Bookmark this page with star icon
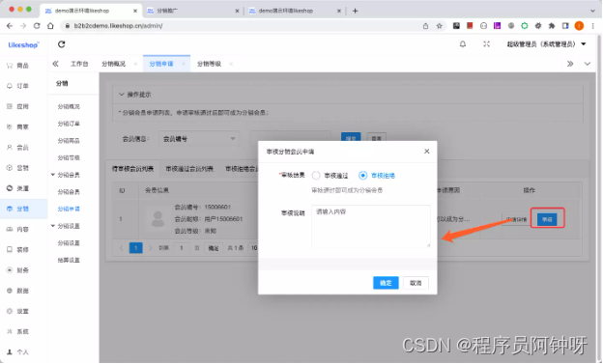603x364 pixels. tap(439, 26)
